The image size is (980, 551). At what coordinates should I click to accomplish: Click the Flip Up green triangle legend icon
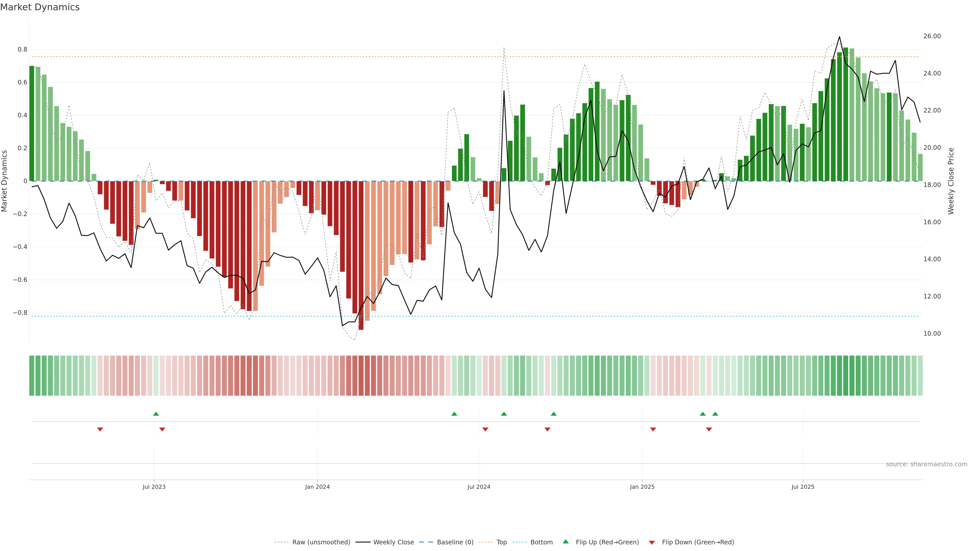pos(566,542)
